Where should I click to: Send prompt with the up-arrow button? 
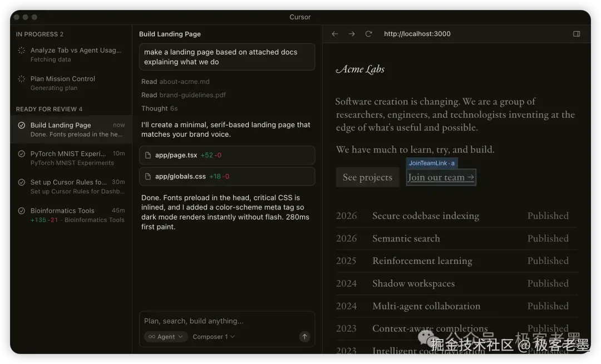click(304, 336)
